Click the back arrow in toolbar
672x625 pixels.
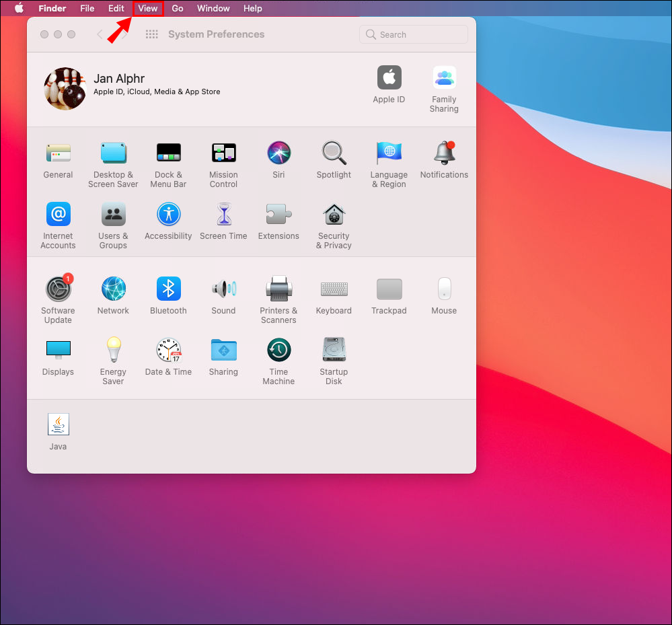coord(100,34)
